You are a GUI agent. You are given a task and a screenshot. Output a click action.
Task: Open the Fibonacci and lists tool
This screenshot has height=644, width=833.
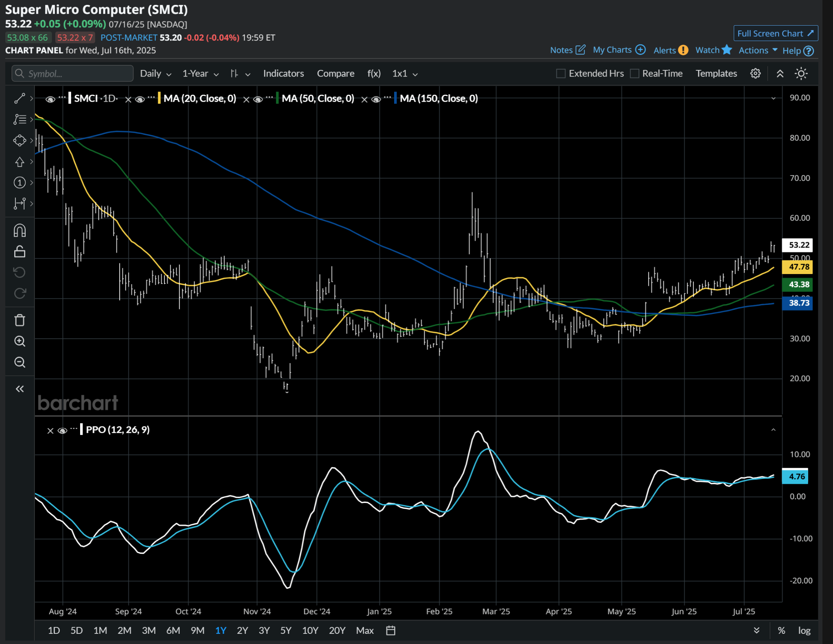click(20, 119)
